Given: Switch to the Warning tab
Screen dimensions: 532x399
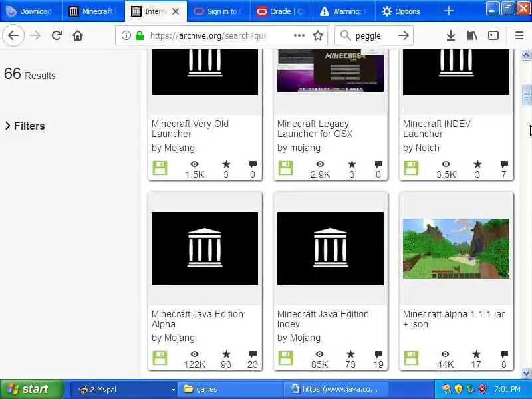Looking at the screenshot, I should pyautogui.click(x=344, y=11).
